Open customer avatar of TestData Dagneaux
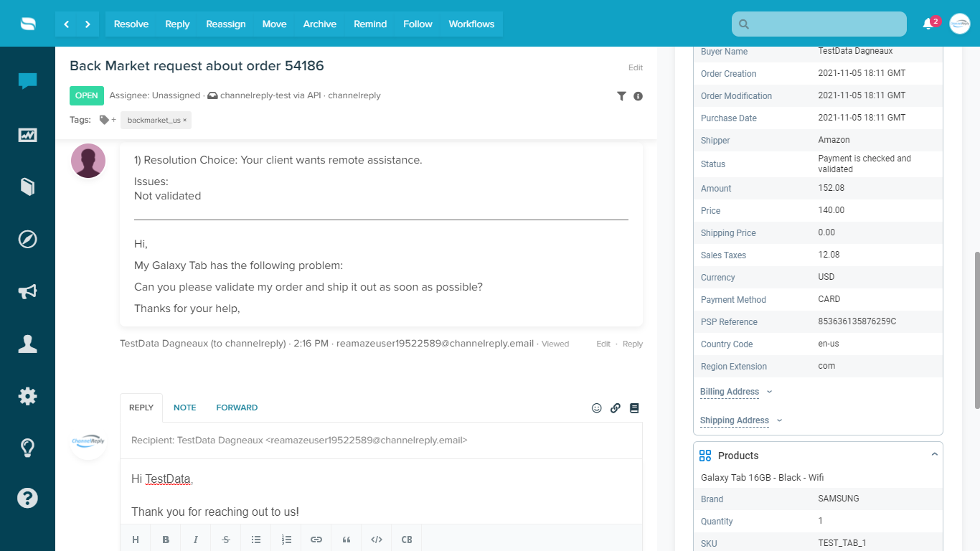980x551 pixels. tap(88, 161)
